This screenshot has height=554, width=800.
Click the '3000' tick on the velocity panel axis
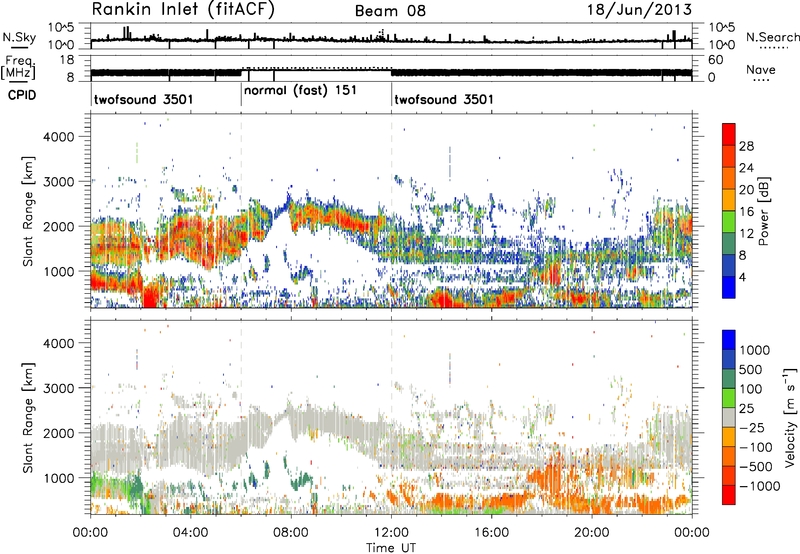[x=58, y=388]
